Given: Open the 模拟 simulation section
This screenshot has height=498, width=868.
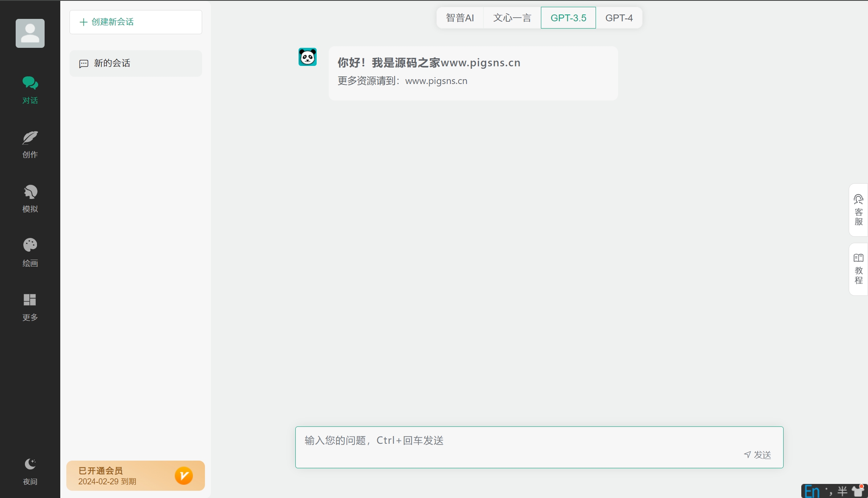Looking at the screenshot, I should click(x=30, y=199).
